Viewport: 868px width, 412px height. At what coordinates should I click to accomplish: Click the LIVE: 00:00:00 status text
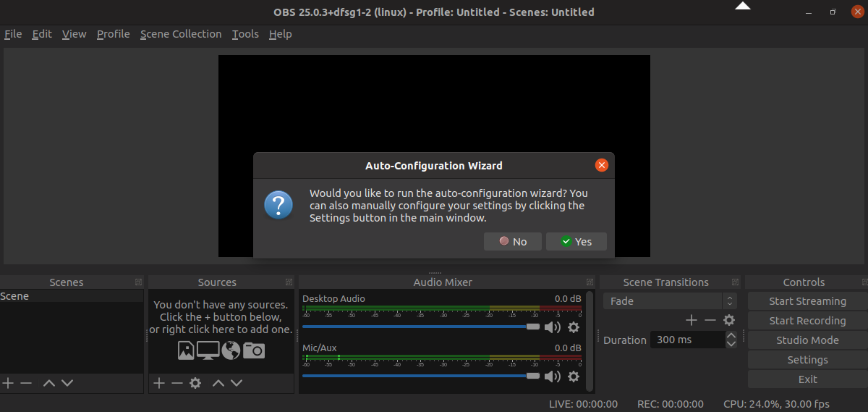583,404
